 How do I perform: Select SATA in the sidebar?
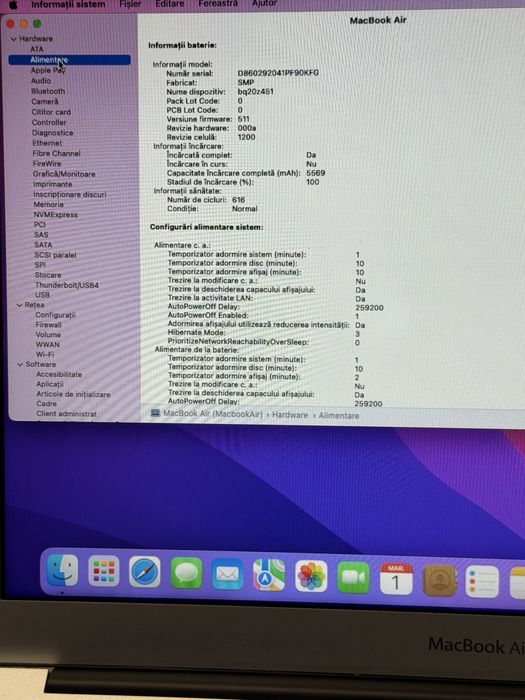43,245
